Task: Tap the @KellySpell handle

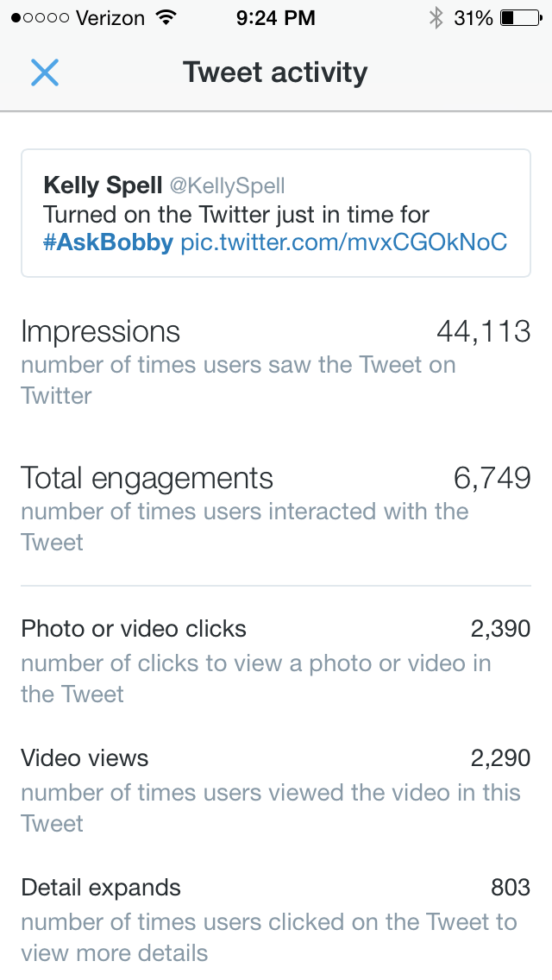Action: [227, 185]
